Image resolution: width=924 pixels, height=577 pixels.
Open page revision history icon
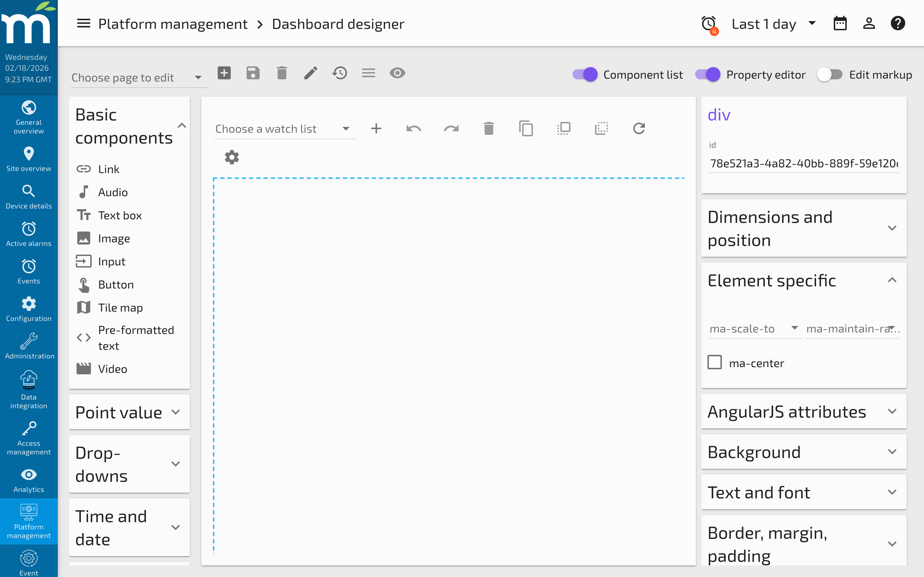[339, 73]
